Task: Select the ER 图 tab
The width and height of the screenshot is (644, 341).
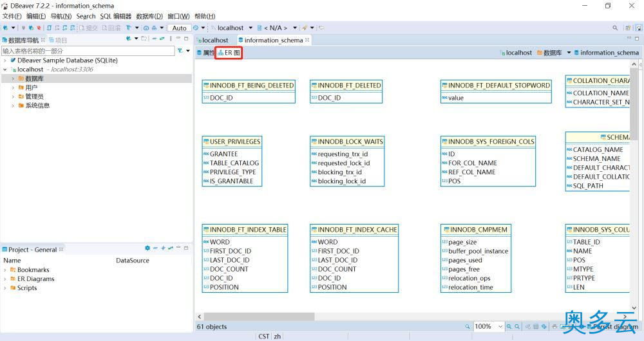Action: 229,53
